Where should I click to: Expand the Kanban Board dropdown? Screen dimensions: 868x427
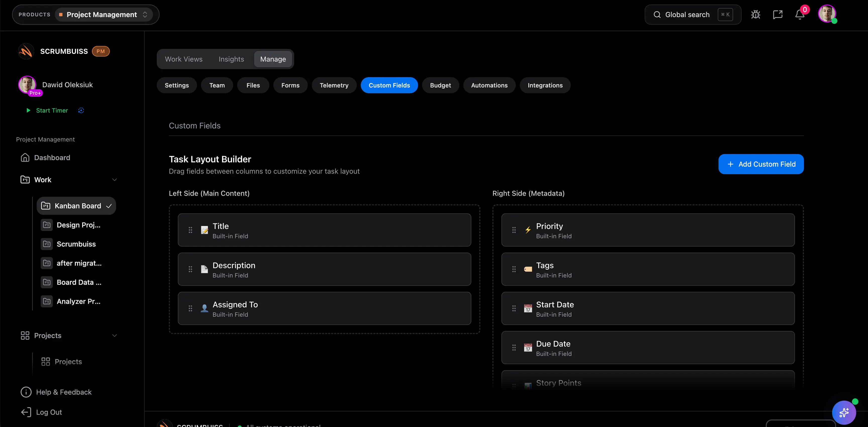109,206
